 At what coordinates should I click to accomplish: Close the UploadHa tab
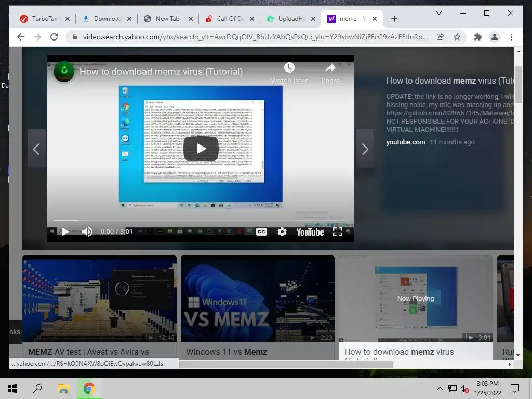point(313,19)
